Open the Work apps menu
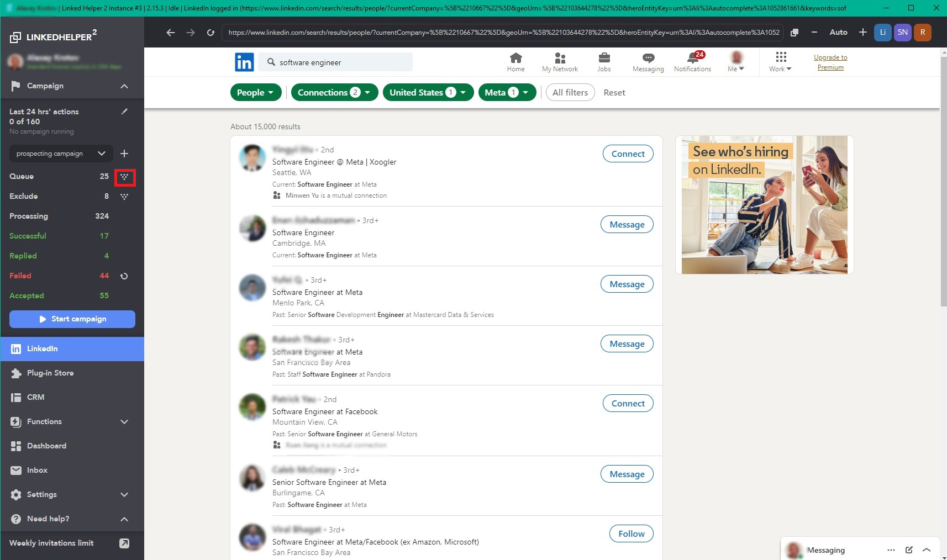Image resolution: width=947 pixels, height=560 pixels. (780, 62)
